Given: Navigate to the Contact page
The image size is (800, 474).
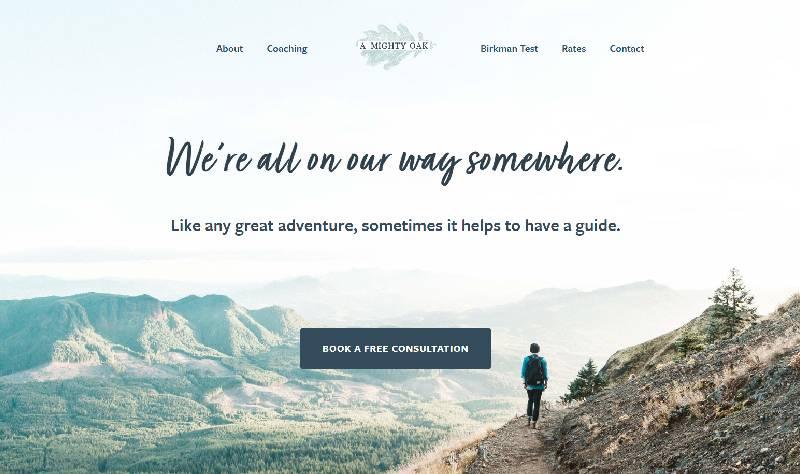Looking at the screenshot, I should [x=627, y=48].
